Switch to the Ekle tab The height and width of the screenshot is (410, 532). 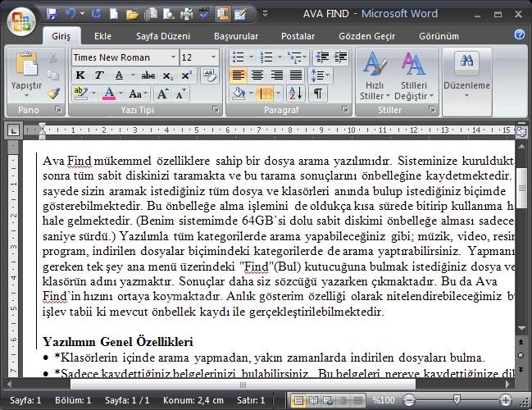(x=102, y=36)
